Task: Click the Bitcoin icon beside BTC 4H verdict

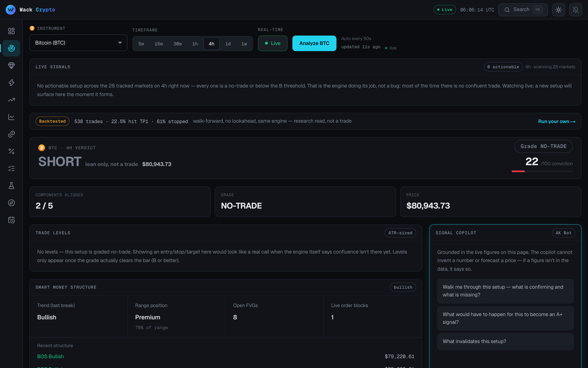Action: pyautogui.click(x=42, y=148)
